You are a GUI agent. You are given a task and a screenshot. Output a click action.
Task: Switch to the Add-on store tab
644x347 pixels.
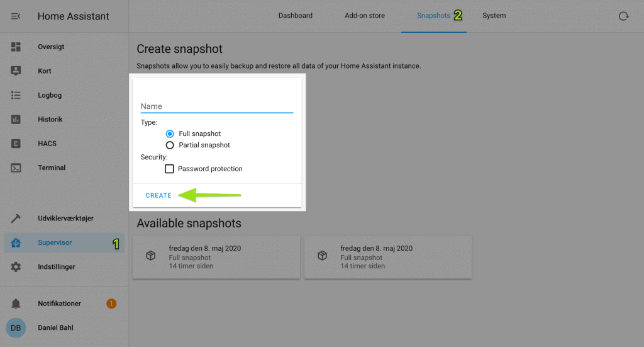[365, 16]
